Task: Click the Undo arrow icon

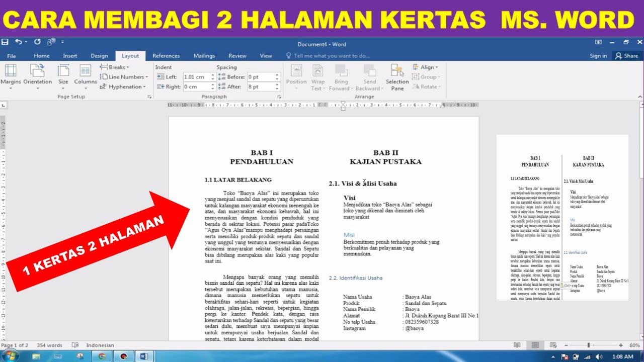Action: [x=19, y=42]
